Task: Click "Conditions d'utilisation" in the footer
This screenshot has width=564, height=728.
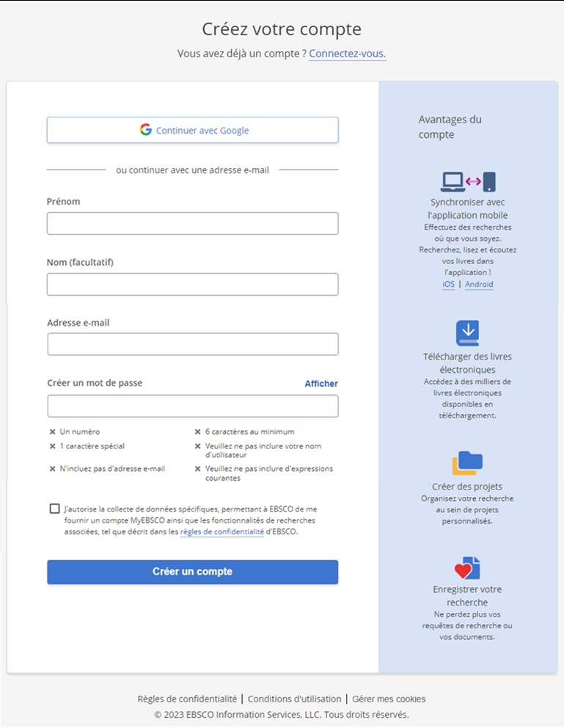Action: pyautogui.click(x=295, y=699)
